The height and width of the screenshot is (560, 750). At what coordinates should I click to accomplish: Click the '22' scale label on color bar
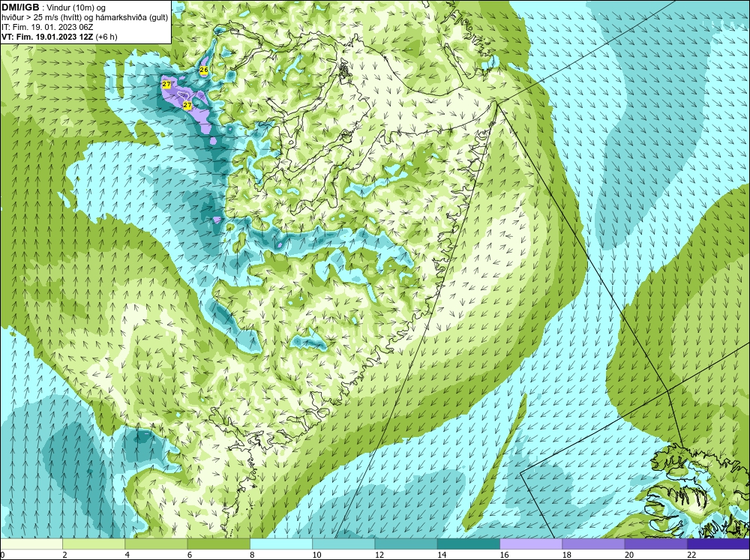tap(691, 555)
